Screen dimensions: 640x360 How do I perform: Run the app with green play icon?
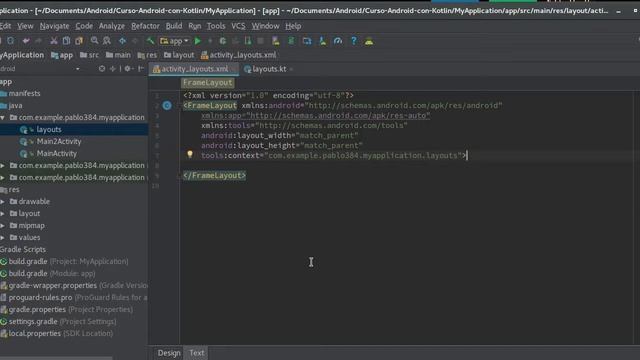point(198,41)
